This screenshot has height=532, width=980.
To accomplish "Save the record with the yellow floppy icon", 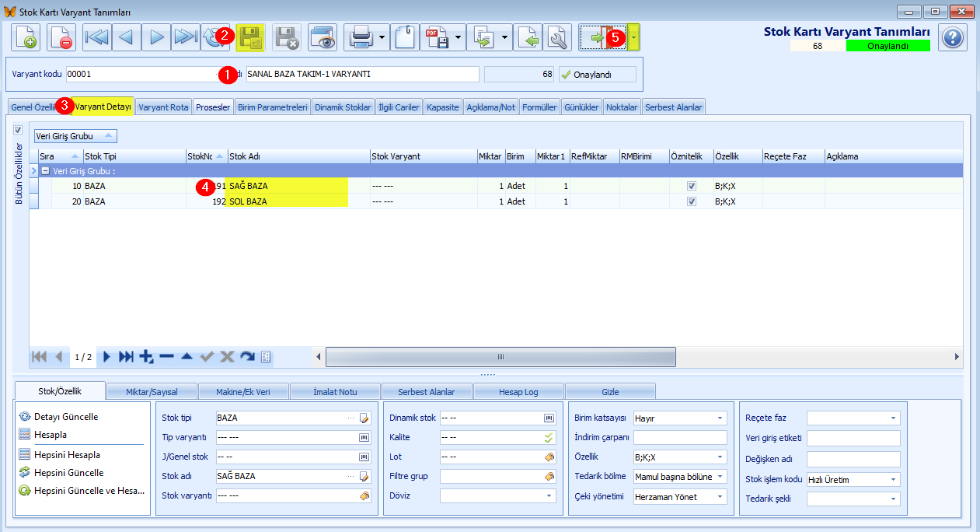I will [x=250, y=37].
